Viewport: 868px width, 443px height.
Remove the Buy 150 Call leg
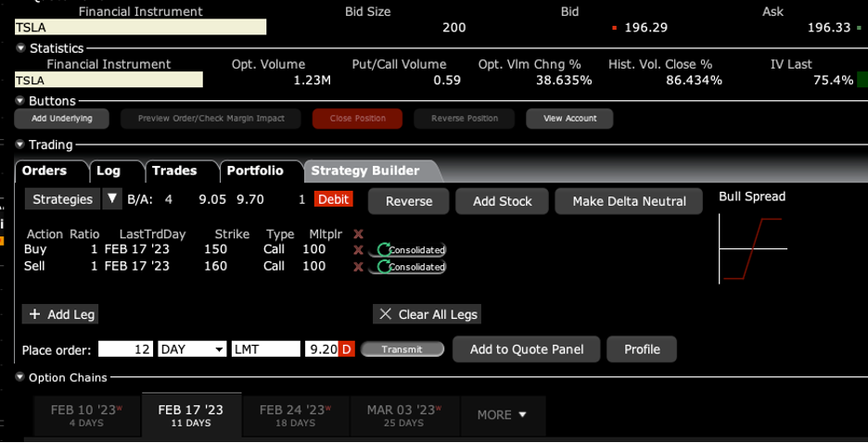click(x=358, y=250)
